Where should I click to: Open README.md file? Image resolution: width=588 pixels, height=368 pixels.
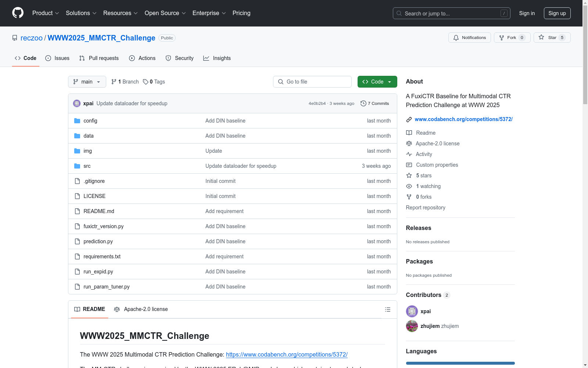(x=99, y=211)
